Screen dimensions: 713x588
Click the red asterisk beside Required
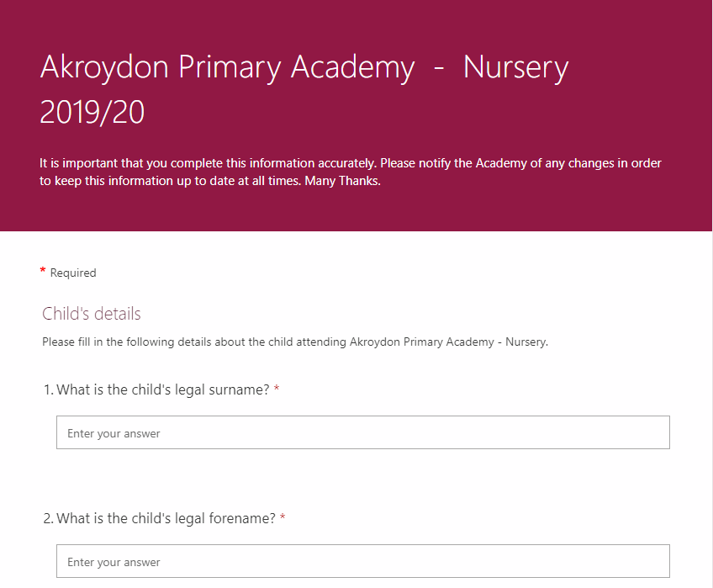click(43, 270)
